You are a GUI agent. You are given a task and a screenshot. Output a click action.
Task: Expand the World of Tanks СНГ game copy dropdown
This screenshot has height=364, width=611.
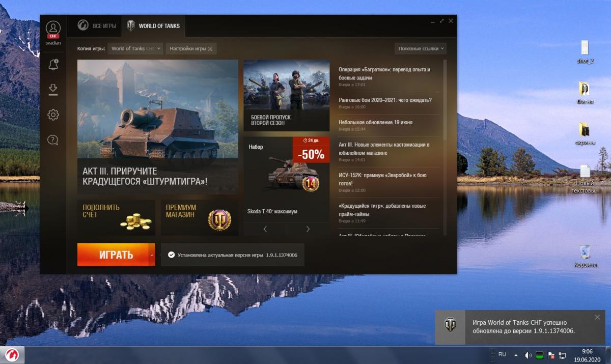135,48
